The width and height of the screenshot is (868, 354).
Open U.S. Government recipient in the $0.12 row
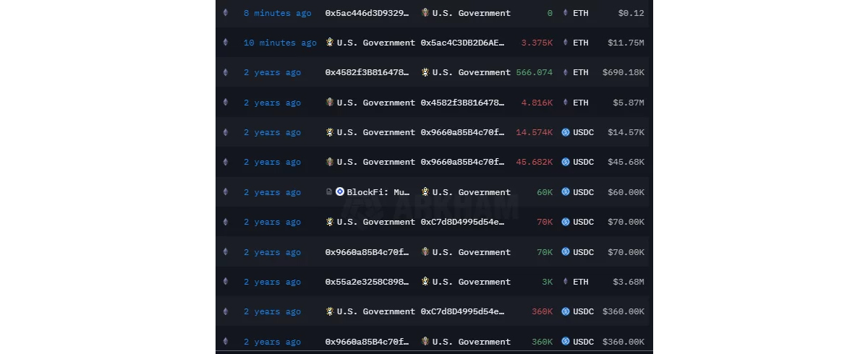472,13
